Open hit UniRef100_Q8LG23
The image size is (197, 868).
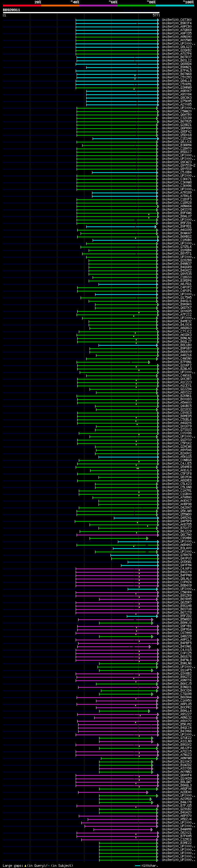pos(177,47)
